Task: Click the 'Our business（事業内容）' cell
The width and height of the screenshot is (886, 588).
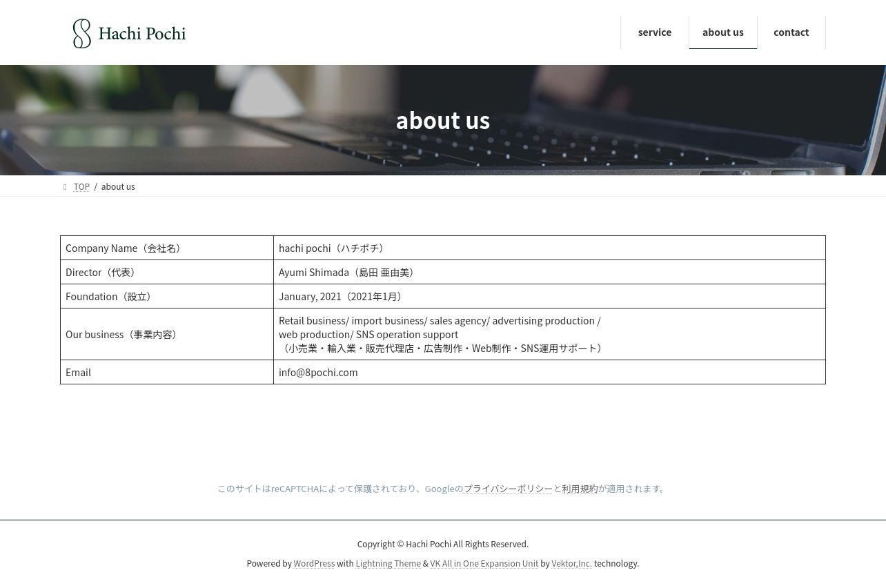Action: point(167,334)
